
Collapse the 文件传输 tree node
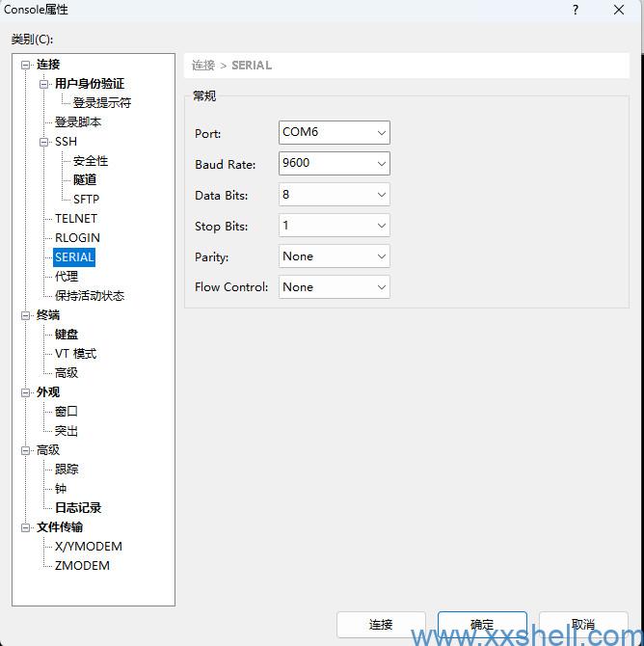click(x=26, y=527)
